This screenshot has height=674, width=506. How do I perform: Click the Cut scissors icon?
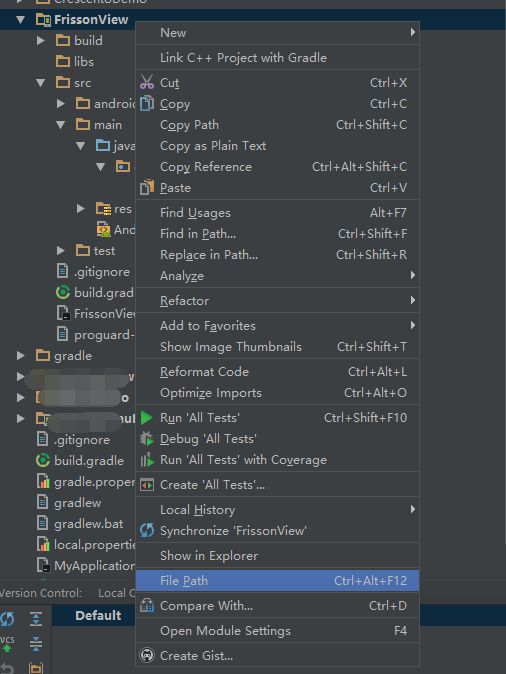tap(147, 82)
